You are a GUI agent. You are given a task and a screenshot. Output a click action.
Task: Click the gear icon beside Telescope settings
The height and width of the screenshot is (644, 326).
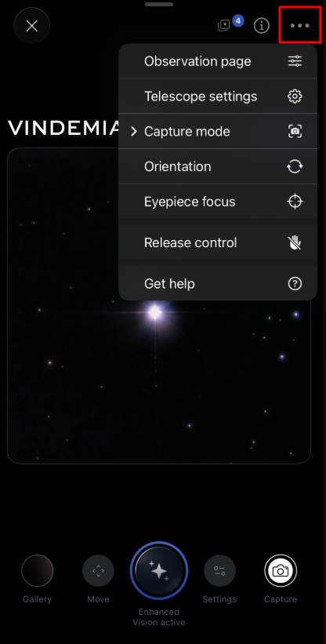(x=295, y=96)
